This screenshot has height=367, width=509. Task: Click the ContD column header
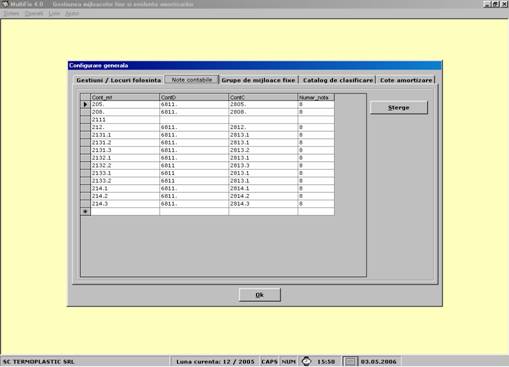pyautogui.click(x=194, y=97)
